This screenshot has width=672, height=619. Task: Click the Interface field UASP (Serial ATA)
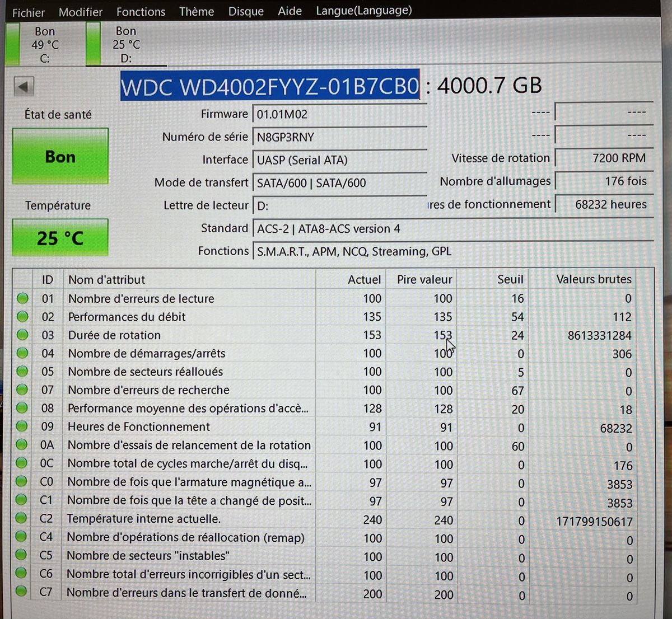[339, 160]
